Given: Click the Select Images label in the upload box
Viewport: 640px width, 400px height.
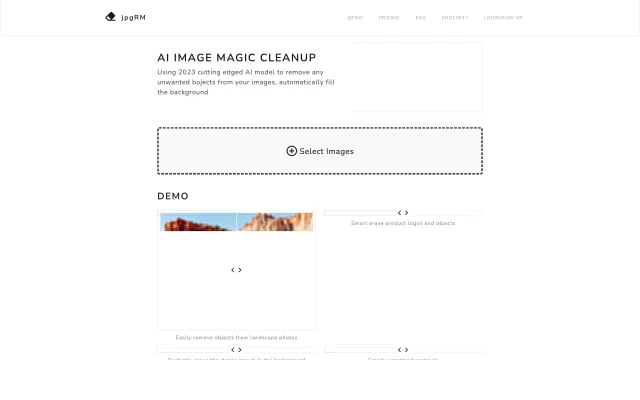Looking at the screenshot, I should click(x=327, y=151).
